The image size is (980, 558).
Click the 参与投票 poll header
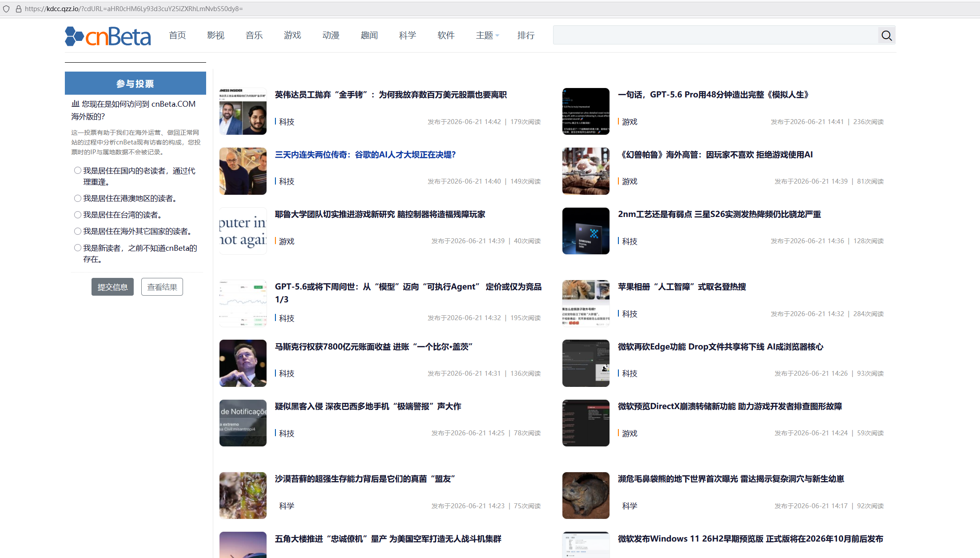pyautogui.click(x=135, y=83)
